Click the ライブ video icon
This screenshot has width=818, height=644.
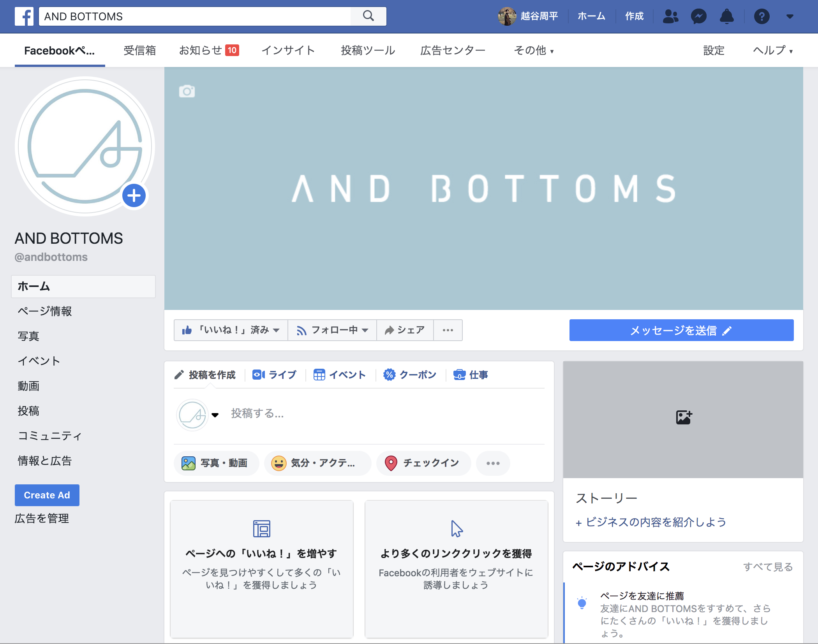(x=259, y=375)
